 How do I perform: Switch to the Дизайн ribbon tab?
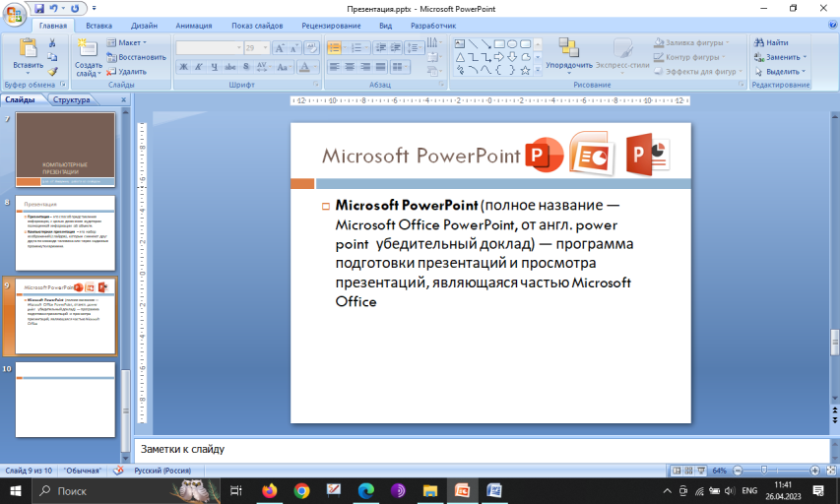(x=144, y=26)
